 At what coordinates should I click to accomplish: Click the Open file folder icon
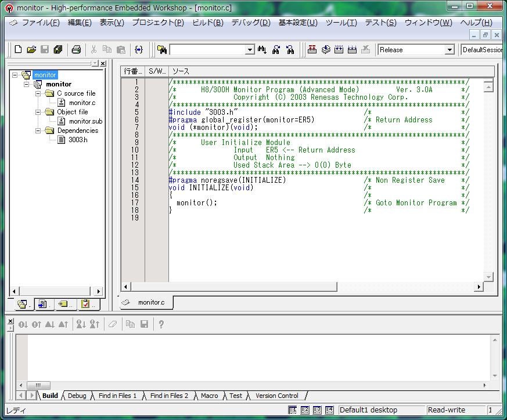tap(31, 50)
